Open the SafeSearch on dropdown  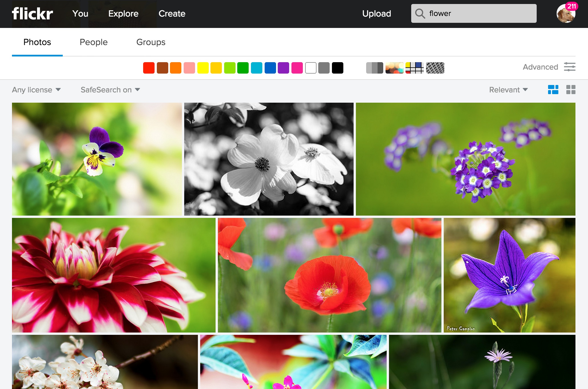110,90
